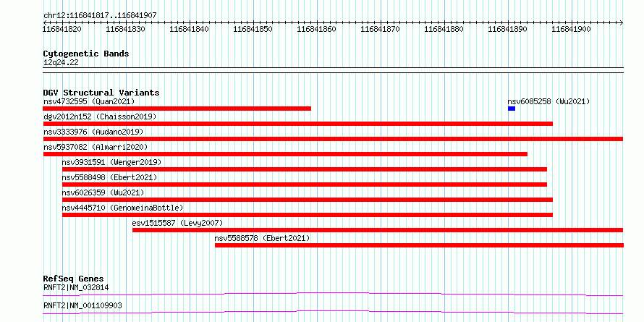Click the red nsv3931591 variant bar
Image resolution: width=644 pixels, height=322 pixels.
click(305, 169)
